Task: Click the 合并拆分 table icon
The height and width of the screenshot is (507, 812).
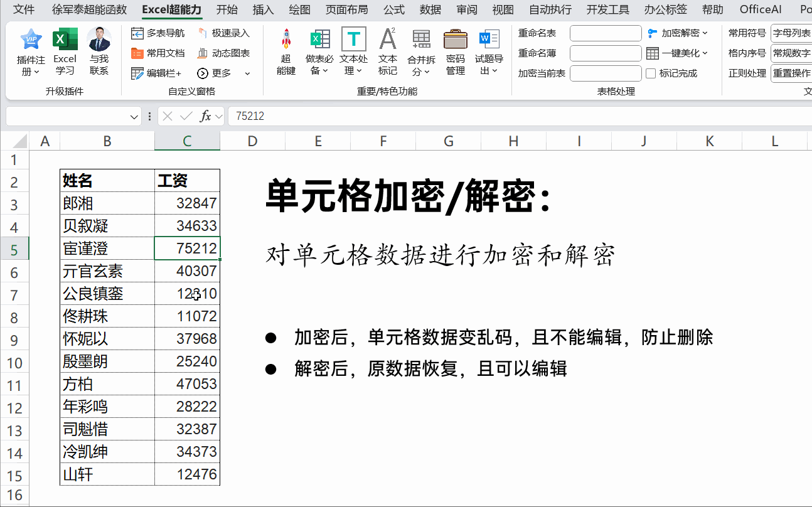Action: point(421,39)
